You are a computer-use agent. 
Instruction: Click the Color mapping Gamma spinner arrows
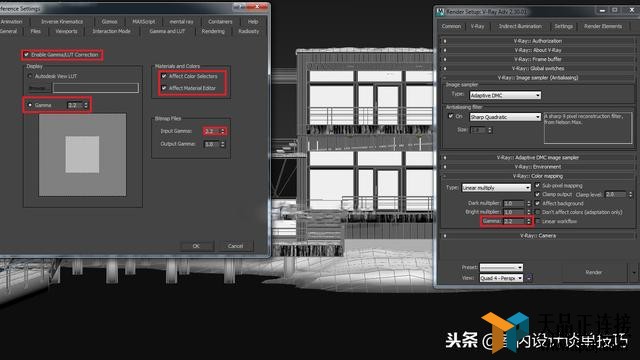(x=529, y=221)
